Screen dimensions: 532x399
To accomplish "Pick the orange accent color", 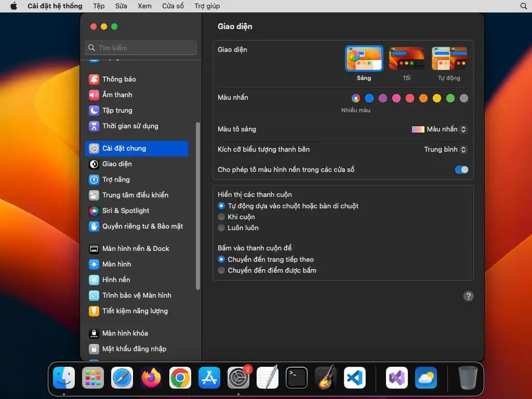I will (x=423, y=98).
